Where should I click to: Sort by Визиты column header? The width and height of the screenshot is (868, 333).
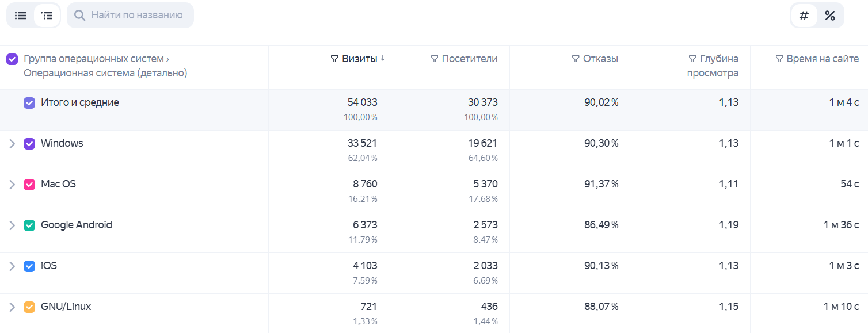(360, 59)
